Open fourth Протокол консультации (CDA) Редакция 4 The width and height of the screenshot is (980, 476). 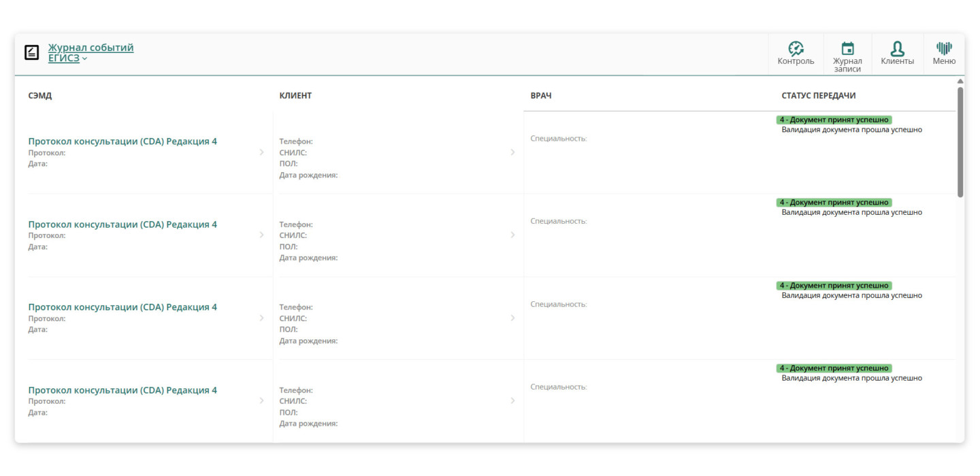[122, 390]
